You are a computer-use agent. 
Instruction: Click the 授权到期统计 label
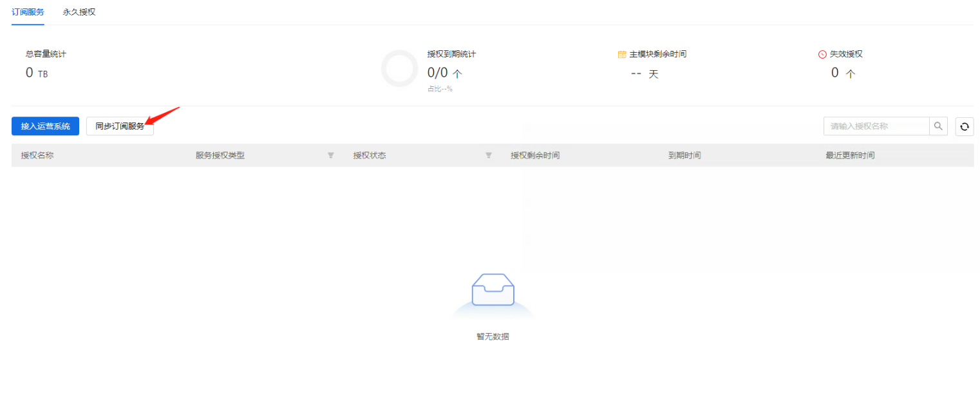coord(451,54)
